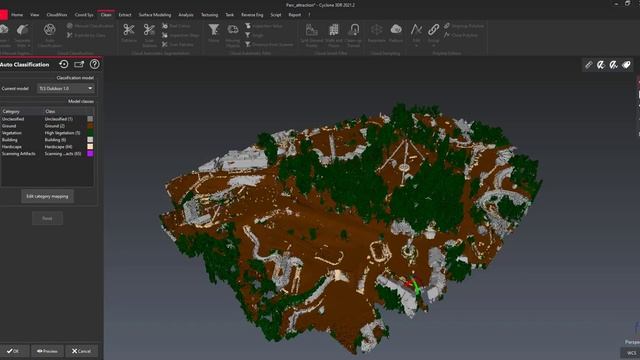Open the Reverse Eng ribbon tab
Image resolution: width=640 pixels, height=360 pixels.
coord(252,15)
